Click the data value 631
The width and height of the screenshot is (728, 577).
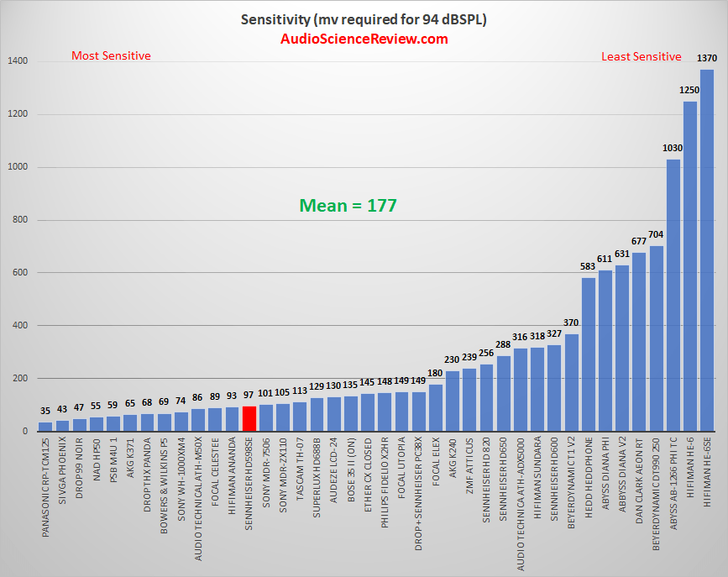622,254
